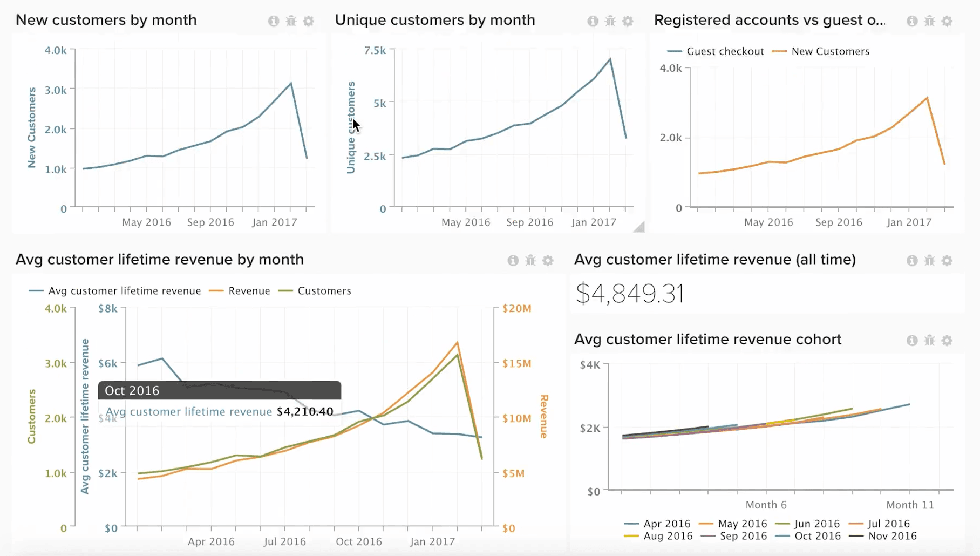The height and width of the screenshot is (556, 980).
Task: Click the peak of New customers line
Action: pos(291,83)
